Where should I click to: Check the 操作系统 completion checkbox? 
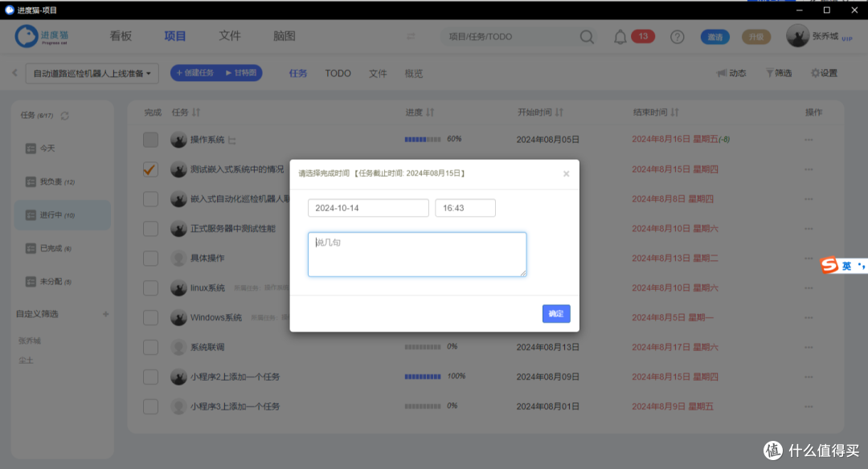click(x=150, y=140)
